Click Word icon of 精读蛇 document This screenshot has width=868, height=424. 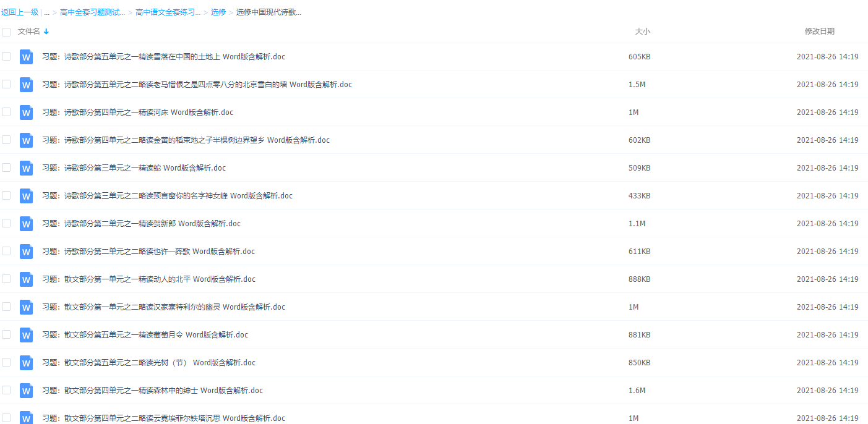[x=26, y=168]
